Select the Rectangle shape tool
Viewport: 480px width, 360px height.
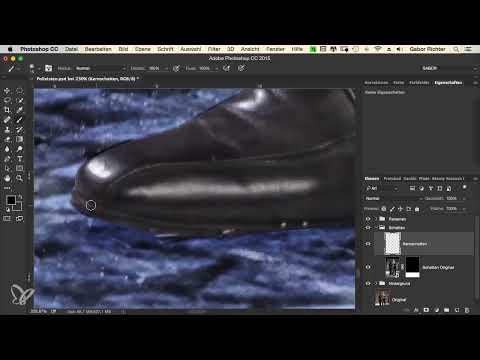(x=20, y=169)
